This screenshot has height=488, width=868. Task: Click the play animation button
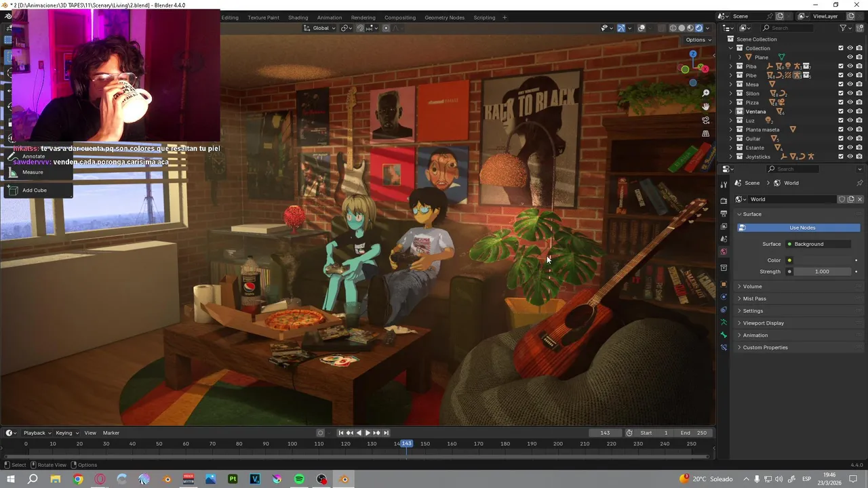click(x=368, y=433)
